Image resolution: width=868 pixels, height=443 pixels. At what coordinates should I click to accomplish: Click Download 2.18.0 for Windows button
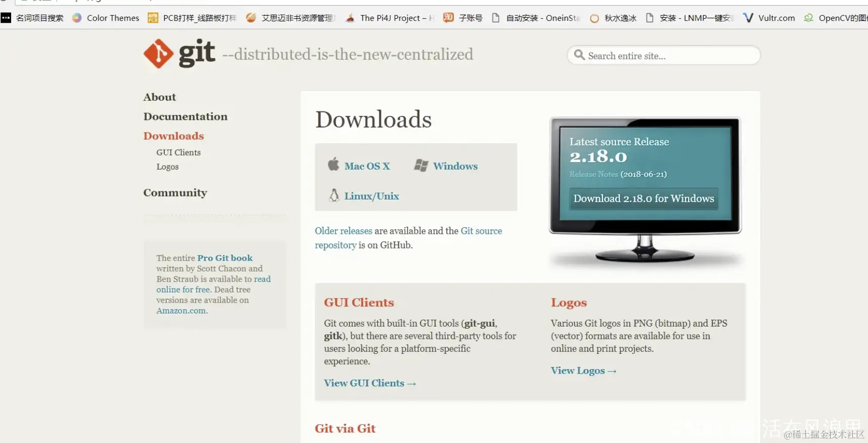(x=644, y=198)
